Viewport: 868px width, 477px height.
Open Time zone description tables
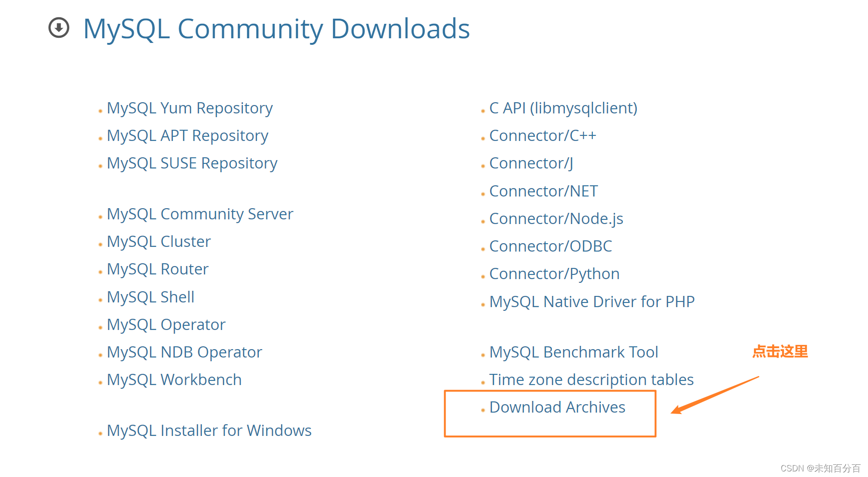pos(591,379)
